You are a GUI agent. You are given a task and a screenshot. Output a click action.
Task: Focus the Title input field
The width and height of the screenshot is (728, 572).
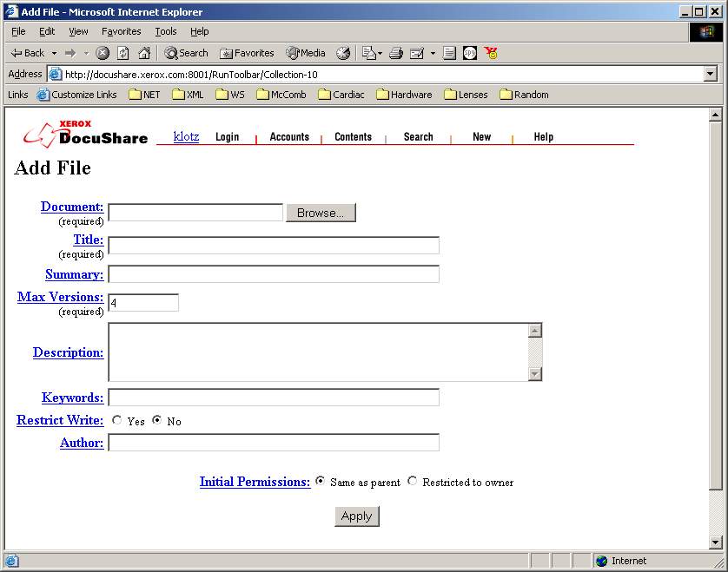(x=274, y=246)
